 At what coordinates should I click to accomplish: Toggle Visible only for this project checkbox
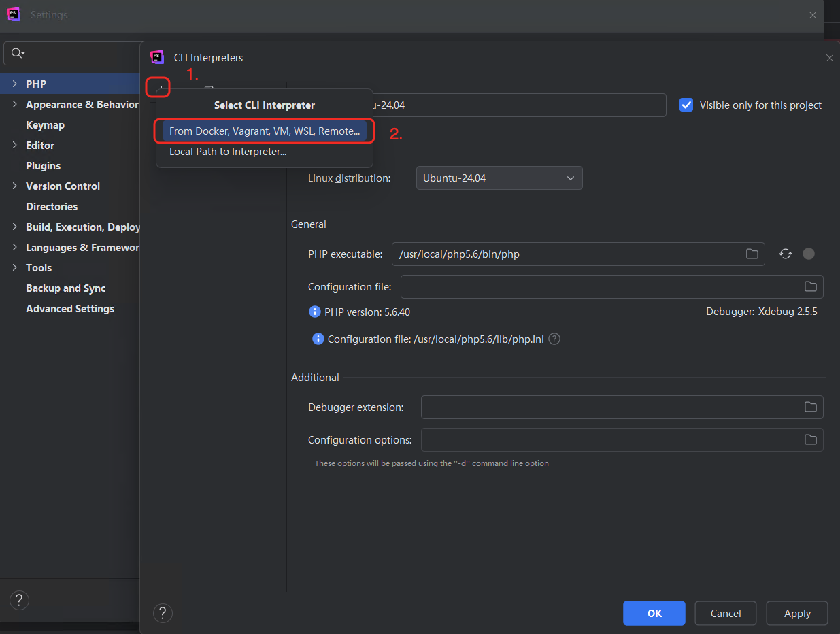point(686,105)
